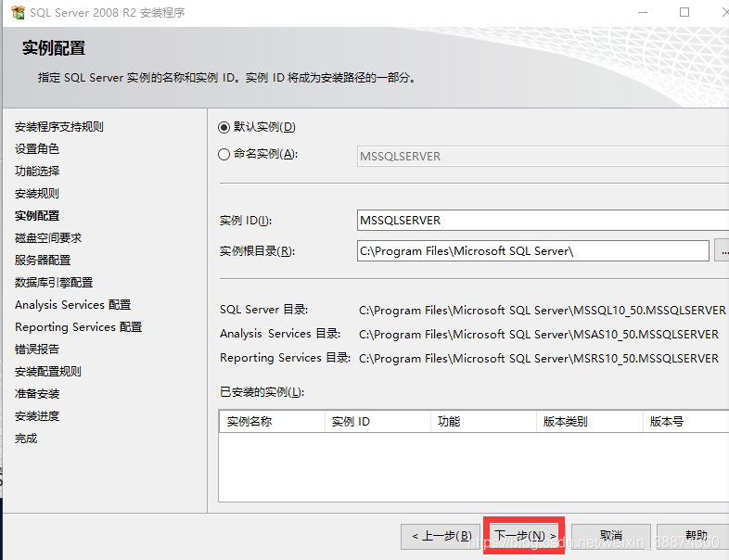The width and height of the screenshot is (729, 560).
Task: Click SQL Server 目录 path text MSSQL10_50
Action: [x=542, y=311]
